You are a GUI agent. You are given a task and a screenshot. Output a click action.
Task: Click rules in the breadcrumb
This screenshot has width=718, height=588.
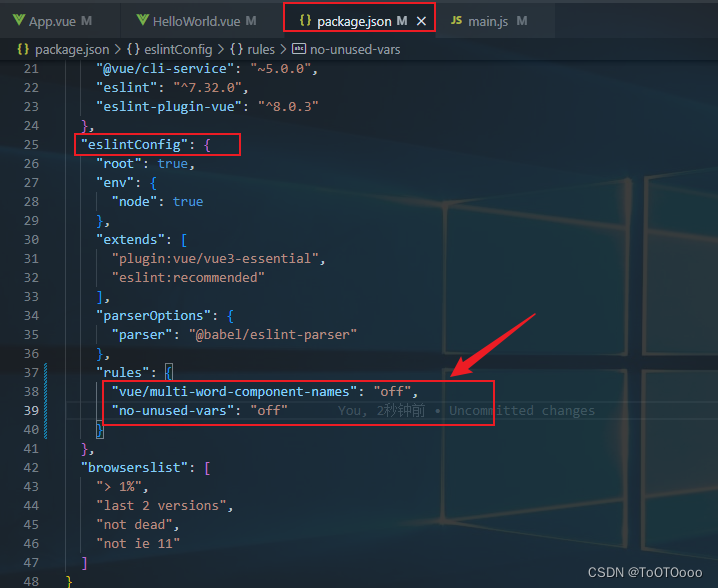tap(261, 49)
